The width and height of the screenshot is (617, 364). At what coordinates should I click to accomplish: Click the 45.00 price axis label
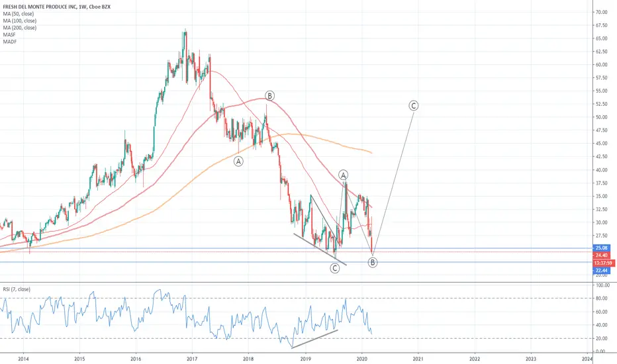point(601,144)
